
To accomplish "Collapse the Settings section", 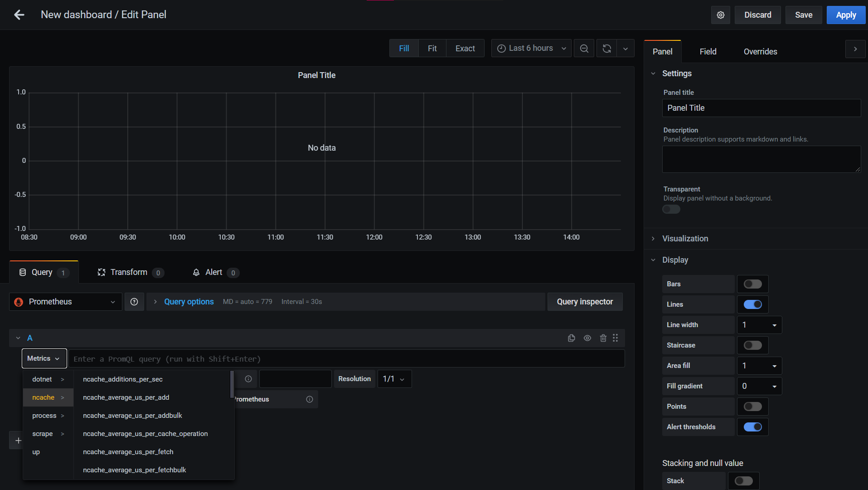I will [677, 73].
